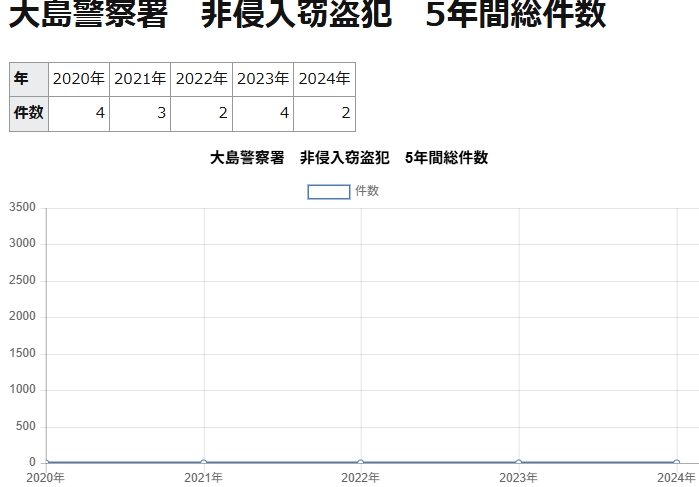Click the 2020年 data point on chart
Viewport: 699px width, 487px height.
46,463
